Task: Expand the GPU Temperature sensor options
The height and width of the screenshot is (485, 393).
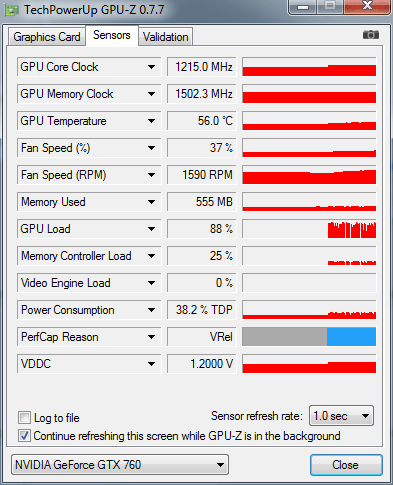Action: (x=151, y=121)
